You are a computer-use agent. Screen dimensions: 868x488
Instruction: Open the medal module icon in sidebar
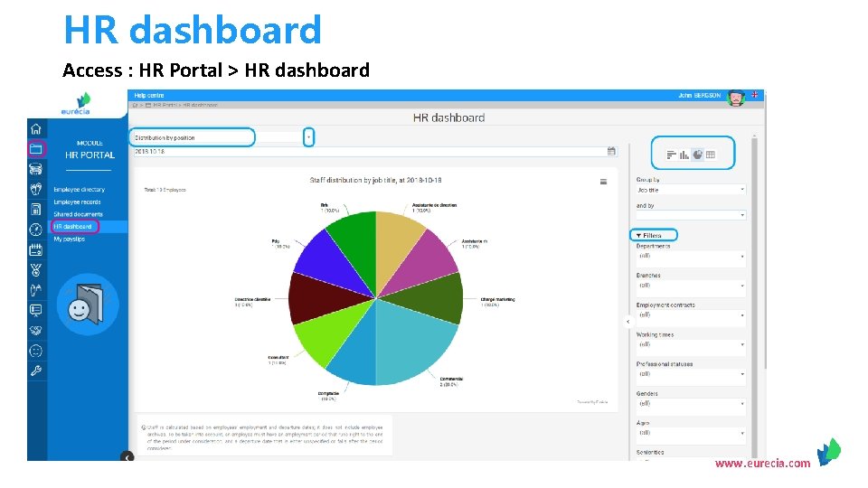tap(36, 270)
